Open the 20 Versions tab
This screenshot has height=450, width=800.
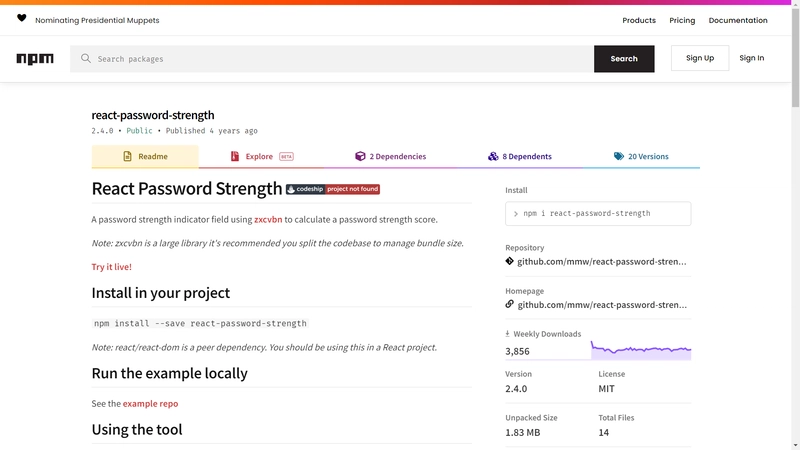click(641, 157)
